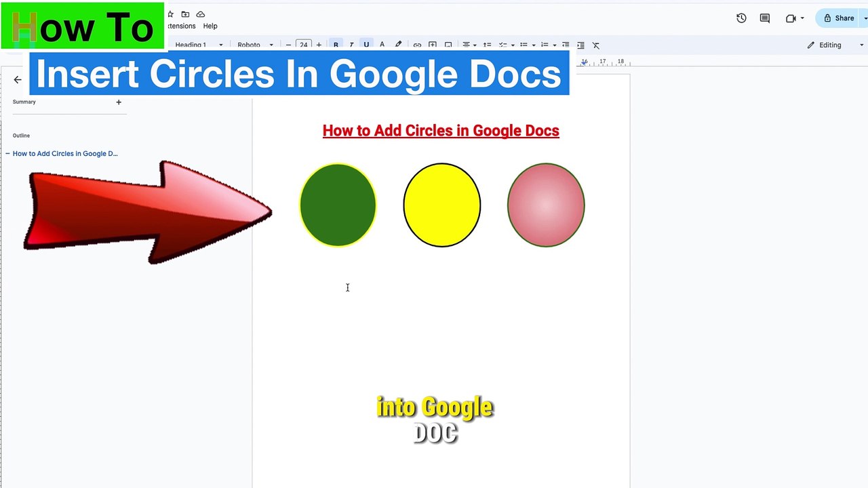Increase font size with plus button
This screenshot has width=868, height=488.
pyautogui.click(x=319, y=45)
